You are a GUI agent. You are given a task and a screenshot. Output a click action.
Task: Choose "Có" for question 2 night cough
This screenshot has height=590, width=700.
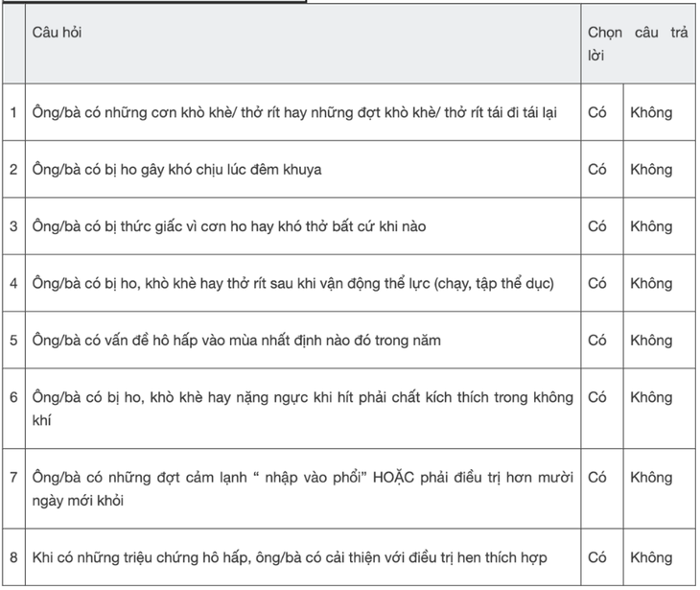click(x=596, y=169)
